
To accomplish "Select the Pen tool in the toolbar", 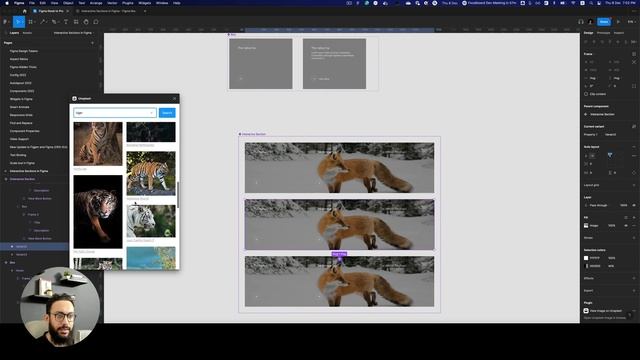I will 53,22.
